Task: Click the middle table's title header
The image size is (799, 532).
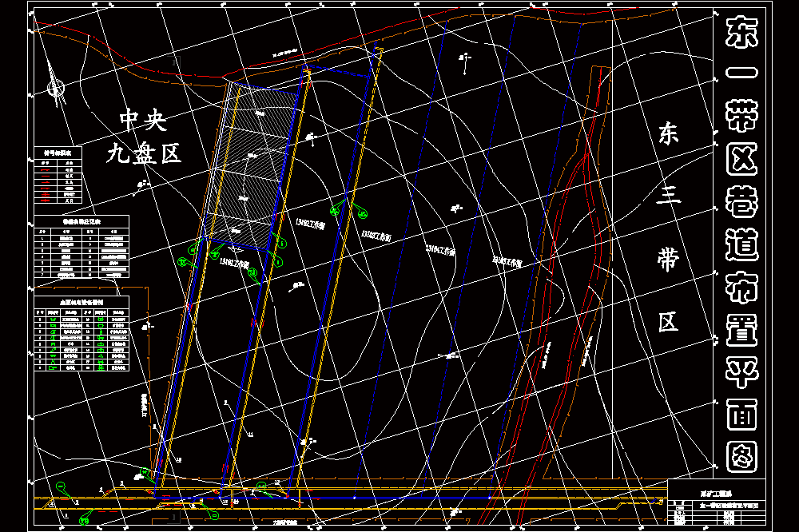Action: tap(81, 221)
